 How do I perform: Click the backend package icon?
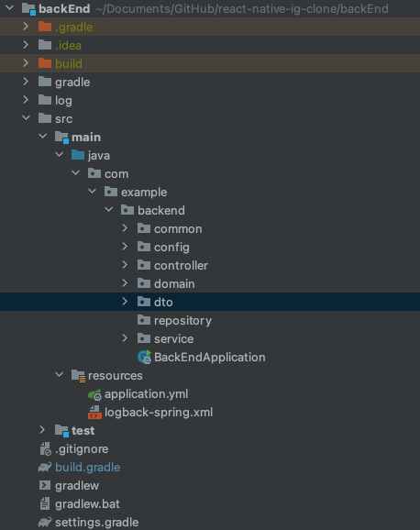click(x=127, y=210)
